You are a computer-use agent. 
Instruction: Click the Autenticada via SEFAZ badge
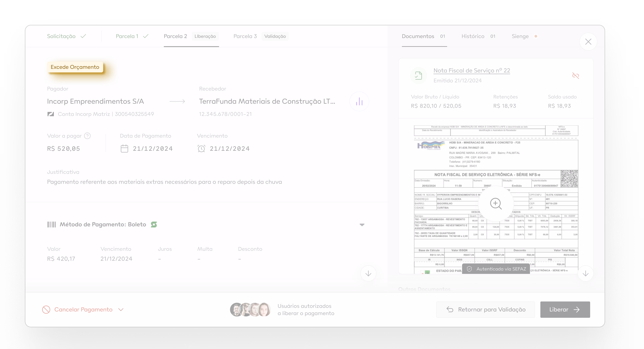496,269
